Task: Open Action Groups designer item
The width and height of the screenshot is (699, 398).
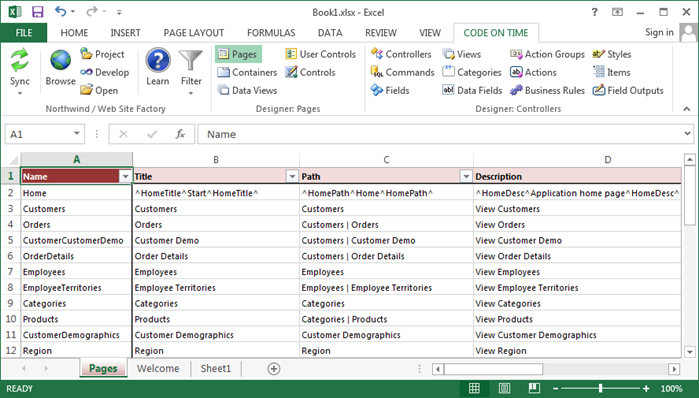Action: click(547, 54)
